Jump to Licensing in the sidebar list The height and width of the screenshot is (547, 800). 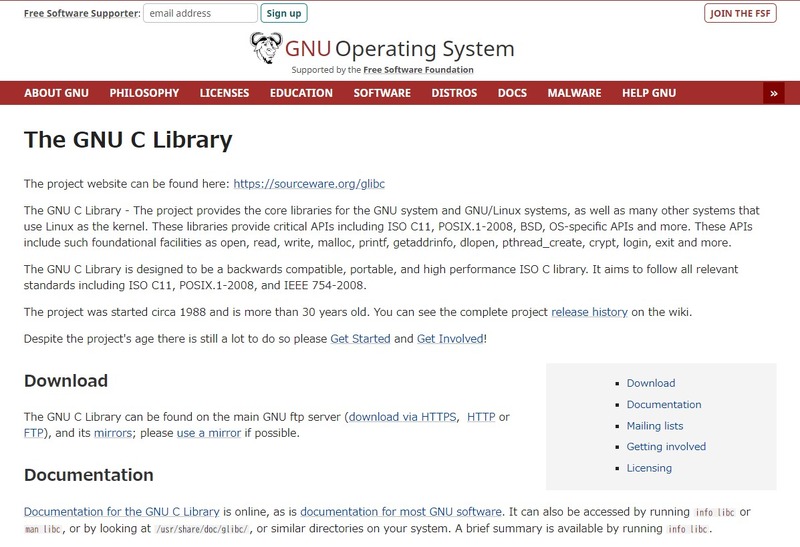click(649, 468)
